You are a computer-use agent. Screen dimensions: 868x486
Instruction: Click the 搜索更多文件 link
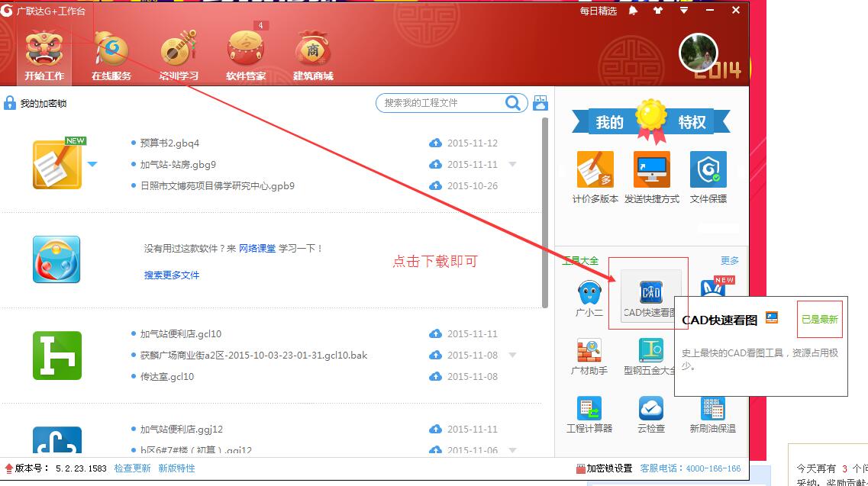coord(172,275)
